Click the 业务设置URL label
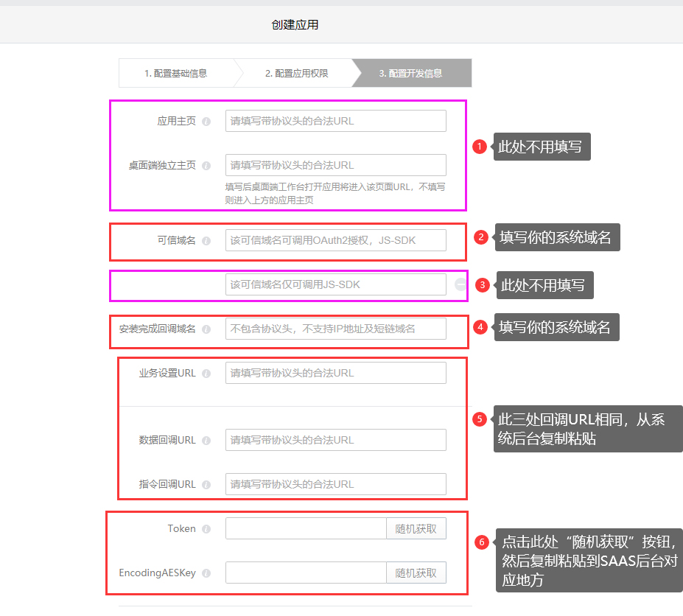 click(x=167, y=373)
